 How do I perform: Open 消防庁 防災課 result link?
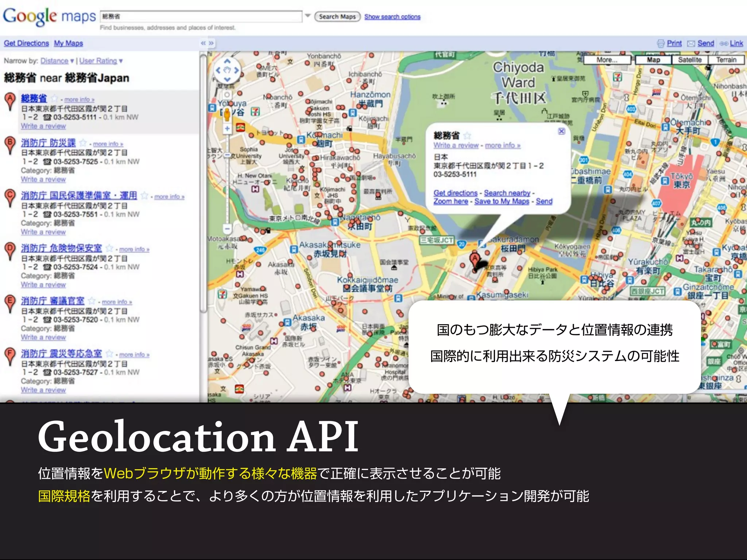48,143
